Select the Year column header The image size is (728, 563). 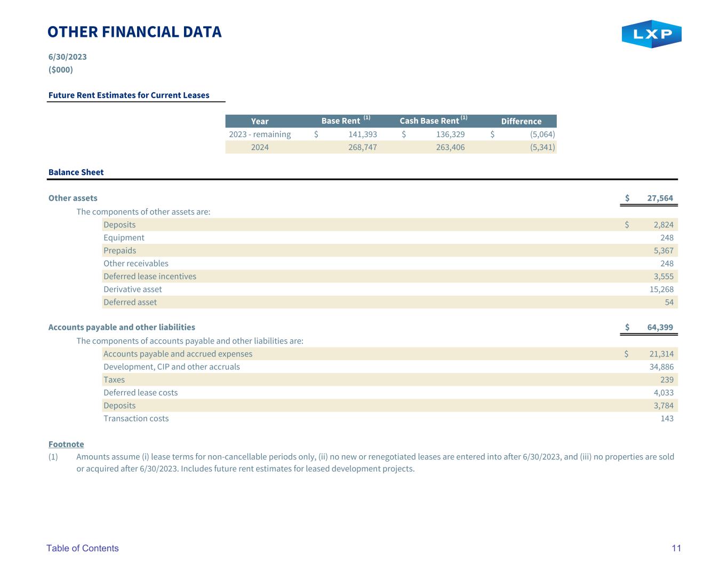tap(260, 121)
